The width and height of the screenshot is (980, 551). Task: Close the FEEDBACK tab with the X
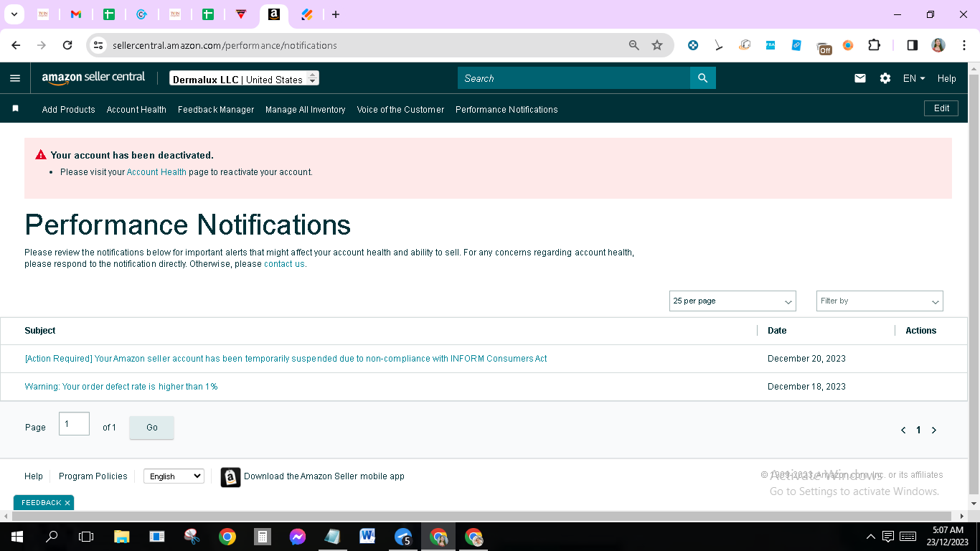click(x=67, y=503)
